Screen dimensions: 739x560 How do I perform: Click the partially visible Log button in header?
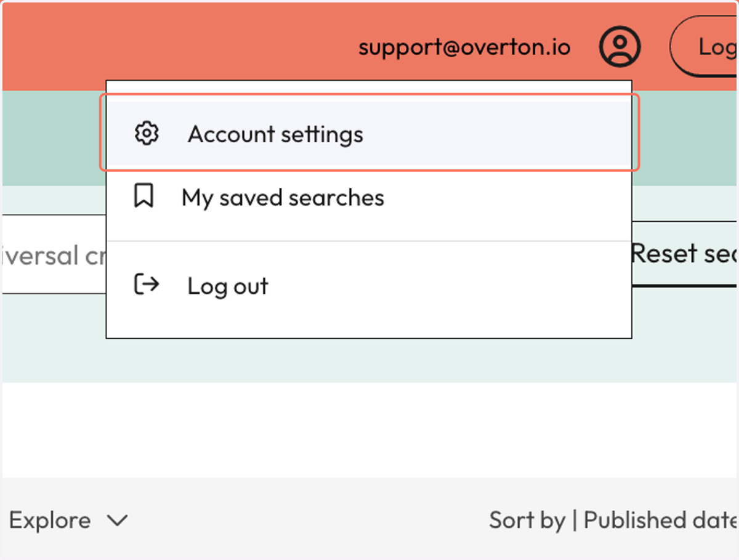[705, 47]
